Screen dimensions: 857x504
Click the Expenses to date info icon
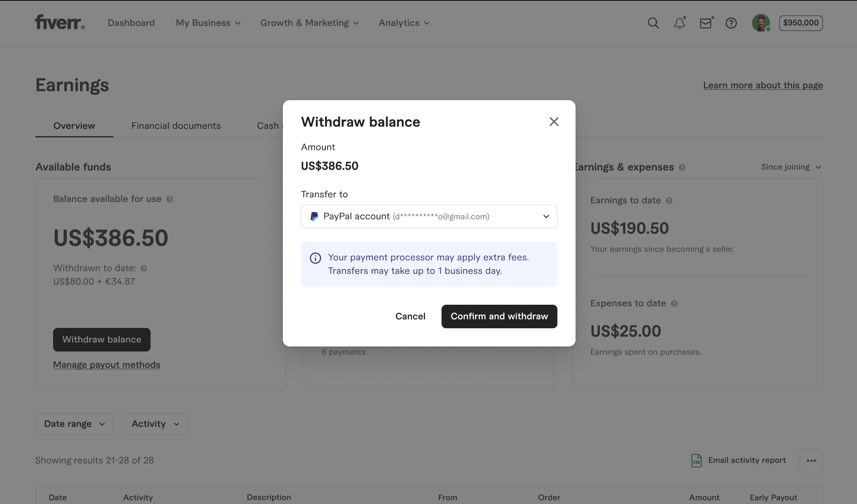tap(674, 303)
